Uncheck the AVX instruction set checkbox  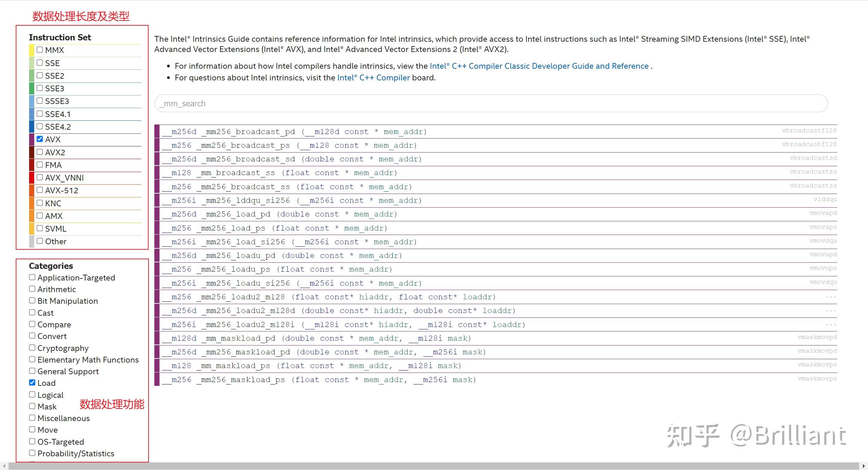click(40, 139)
